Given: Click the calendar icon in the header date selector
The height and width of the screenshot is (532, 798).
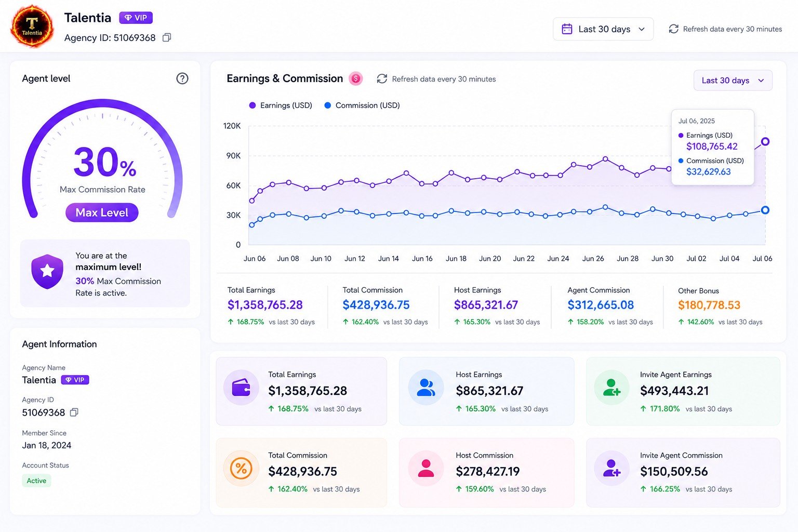Looking at the screenshot, I should point(567,29).
